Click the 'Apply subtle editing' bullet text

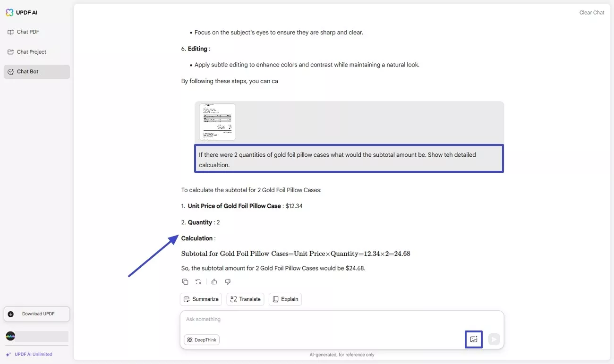click(307, 65)
